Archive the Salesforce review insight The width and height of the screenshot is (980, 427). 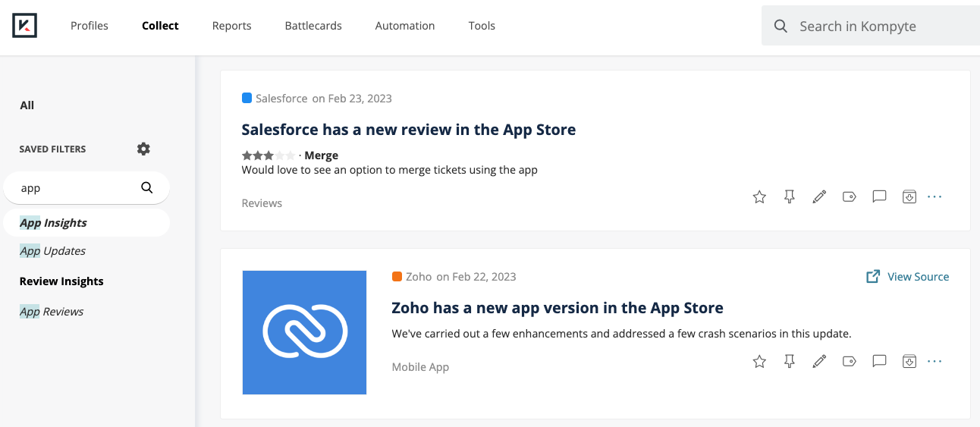[909, 197]
